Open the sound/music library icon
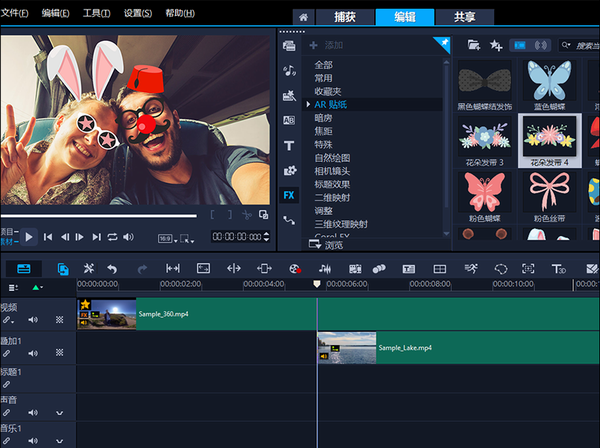The width and height of the screenshot is (600, 448). (289, 70)
